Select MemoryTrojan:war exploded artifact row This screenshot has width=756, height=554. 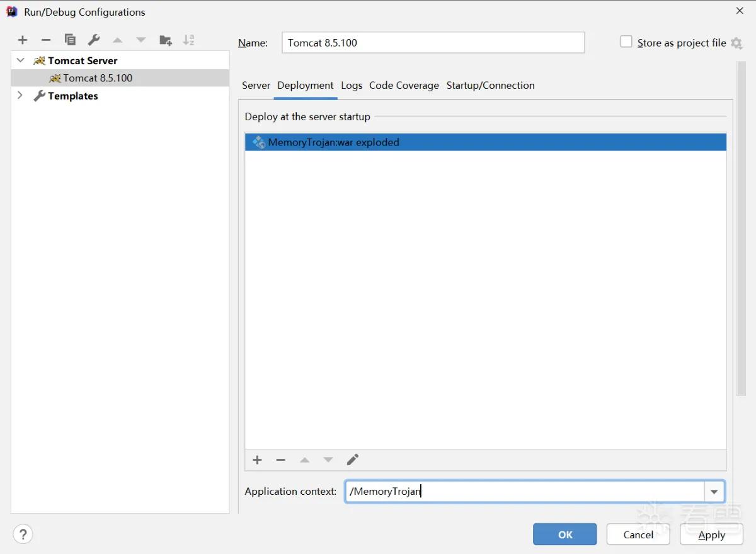486,142
